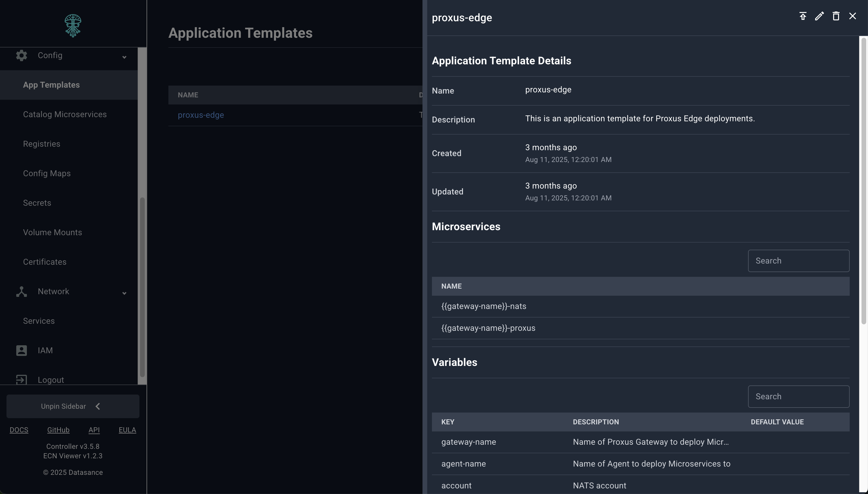Image resolution: width=868 pixels, height=494 pixels.
Task: Click the Datasance logo at sidebar top
Action: point(73,25)
